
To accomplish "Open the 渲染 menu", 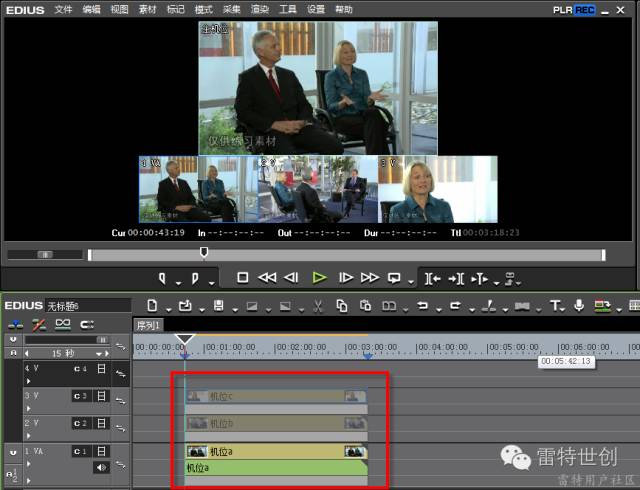I will [x=259, y=9].
